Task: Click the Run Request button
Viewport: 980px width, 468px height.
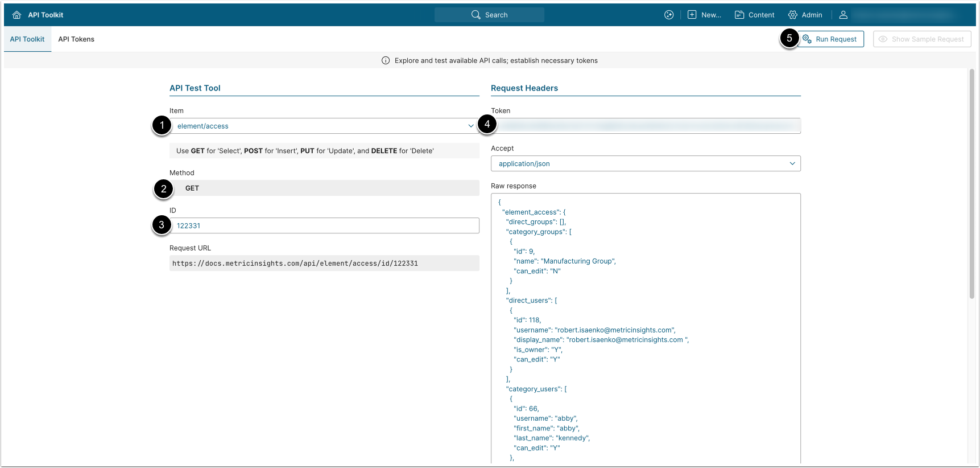Action: 830,39
